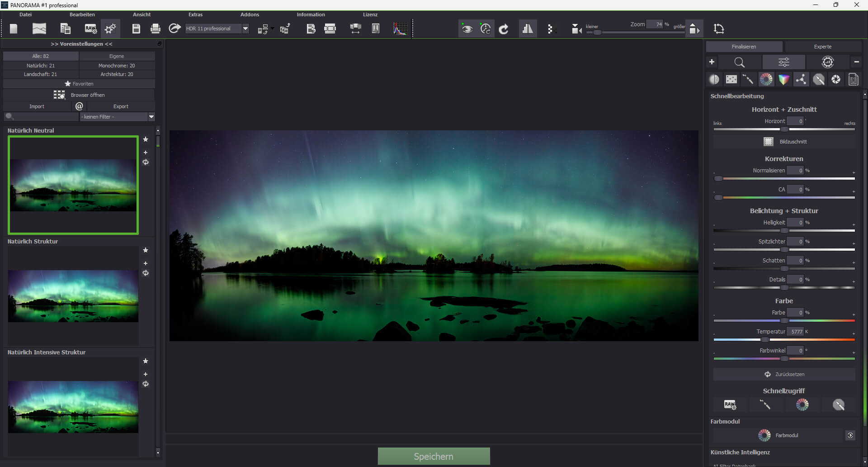
Task: Select the magnifier tab in the right panel
Action: (739, 62)
